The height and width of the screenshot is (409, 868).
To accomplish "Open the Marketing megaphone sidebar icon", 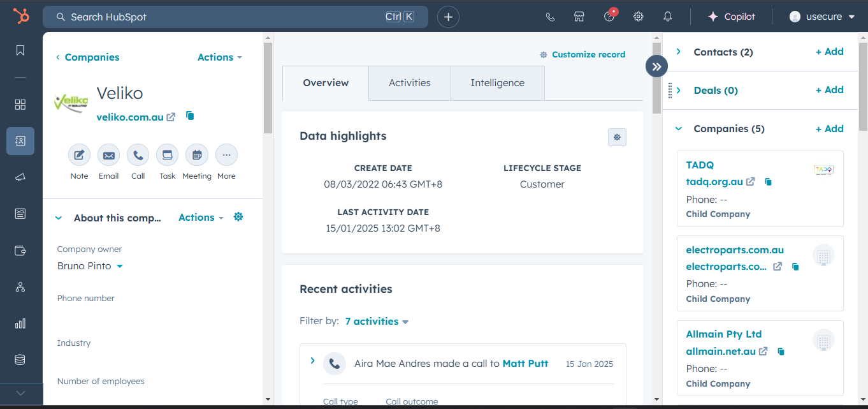I will pyautogui.click(x=20, y=177).
